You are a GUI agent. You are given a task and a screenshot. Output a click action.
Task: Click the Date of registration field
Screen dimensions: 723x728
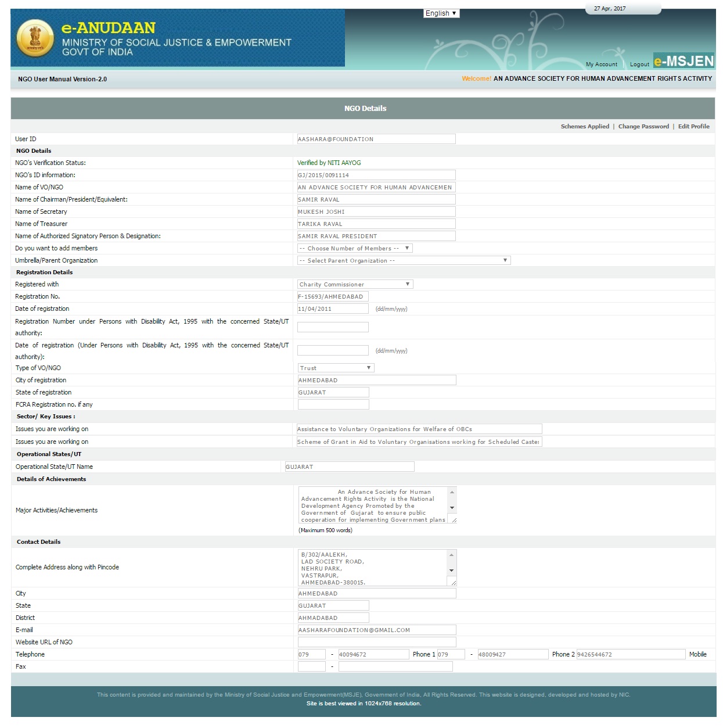[x=333, y=309]
